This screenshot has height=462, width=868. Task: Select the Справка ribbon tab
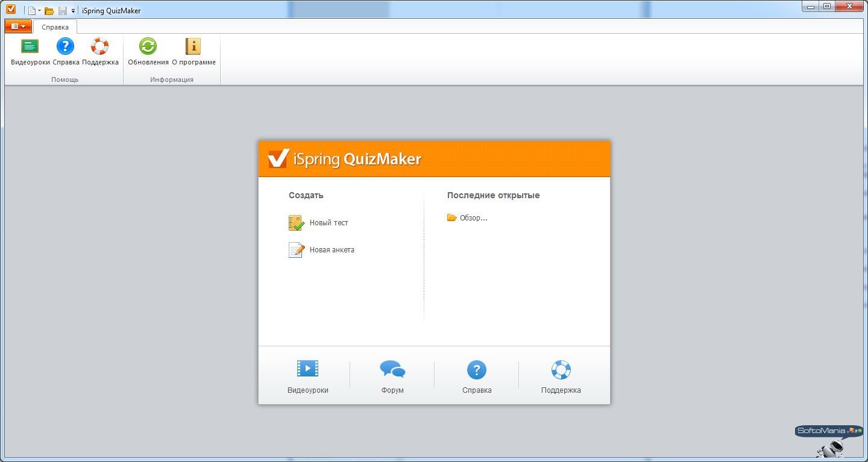(55, 27)
